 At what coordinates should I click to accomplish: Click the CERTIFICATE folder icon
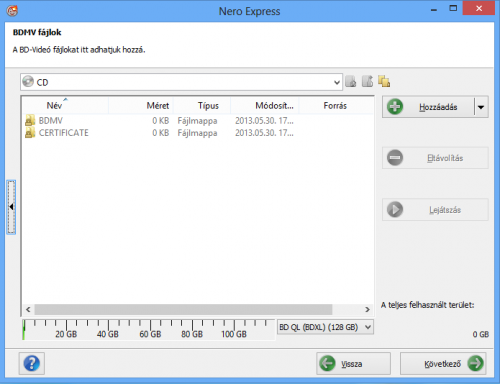click(30, 133)
